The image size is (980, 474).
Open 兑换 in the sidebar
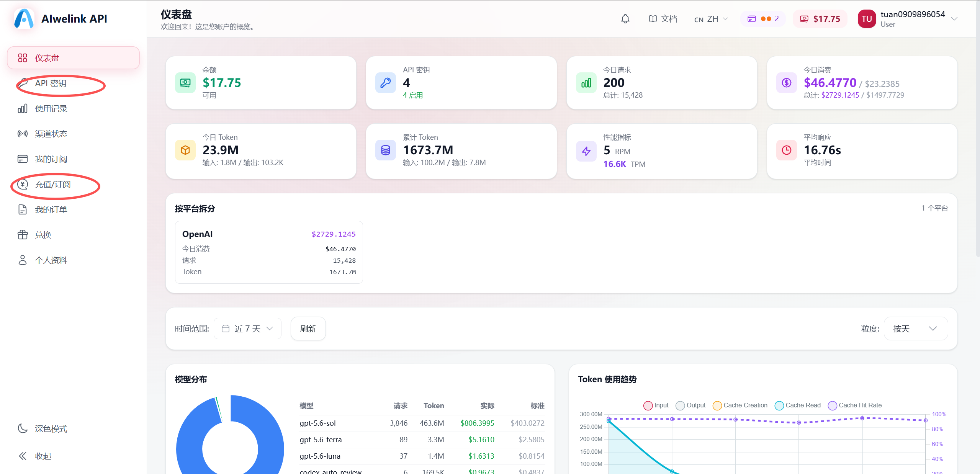coord(73,235)
